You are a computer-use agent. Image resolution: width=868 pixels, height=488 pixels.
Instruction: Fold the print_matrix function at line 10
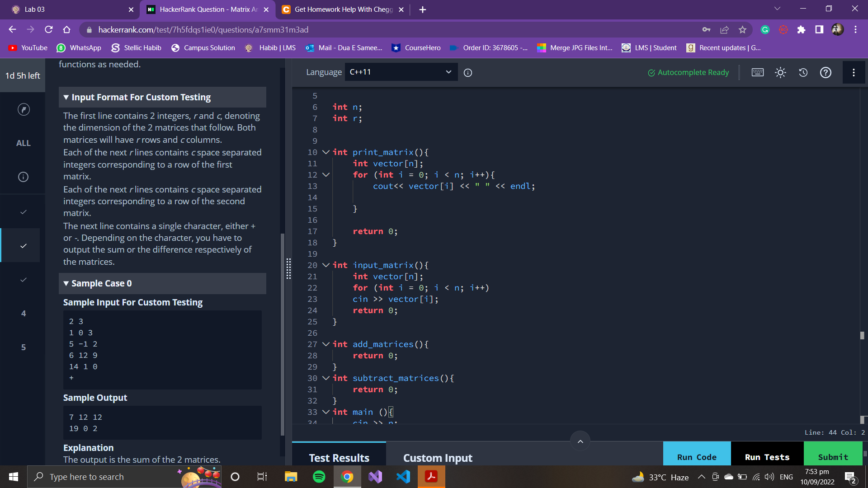click(x=325, y=152)
